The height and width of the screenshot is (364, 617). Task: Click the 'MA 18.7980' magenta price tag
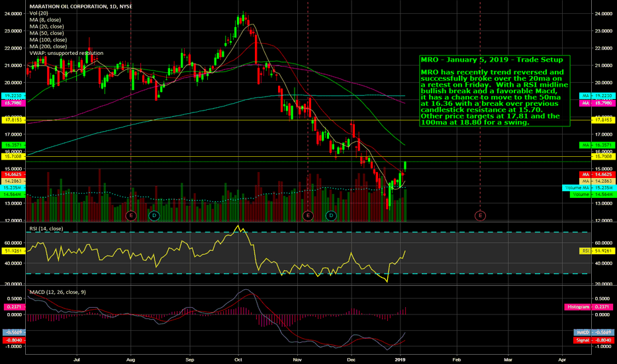tap(596, 103)
